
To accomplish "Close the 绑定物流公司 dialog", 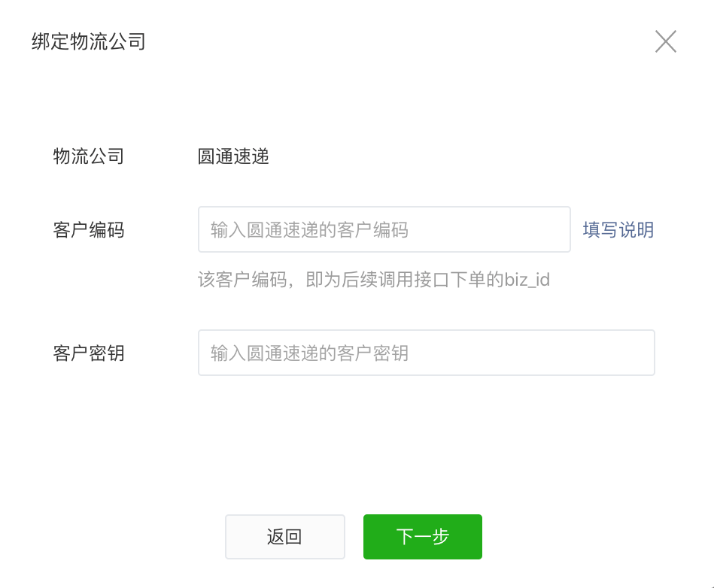I will click(x=665, y=41).
